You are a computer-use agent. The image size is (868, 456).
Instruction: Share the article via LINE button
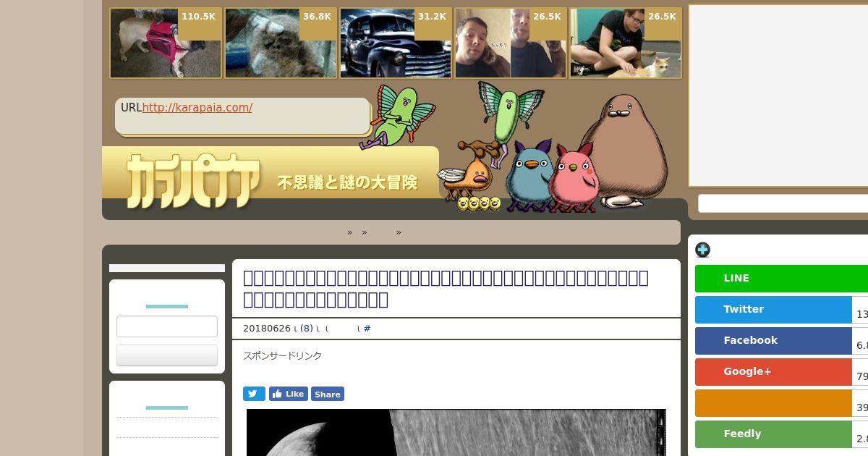(781, 279)
